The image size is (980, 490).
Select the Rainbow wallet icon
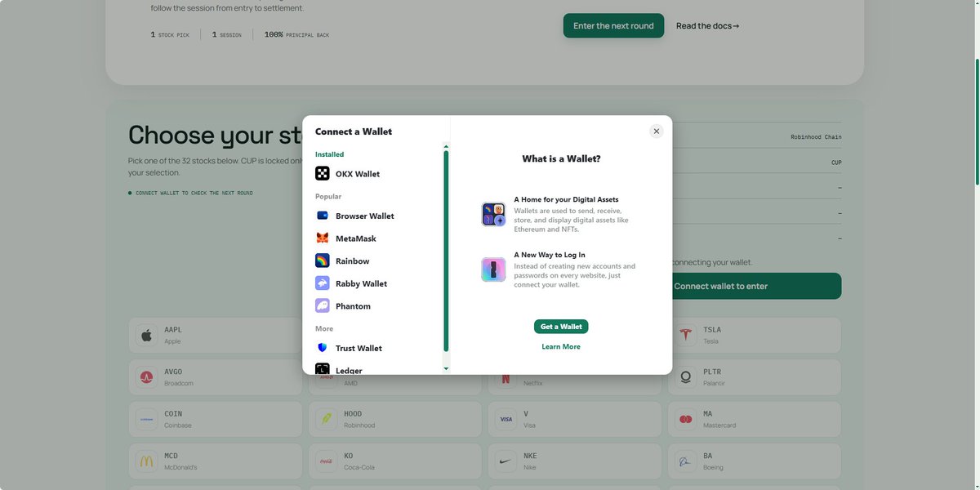coord(323,261)
